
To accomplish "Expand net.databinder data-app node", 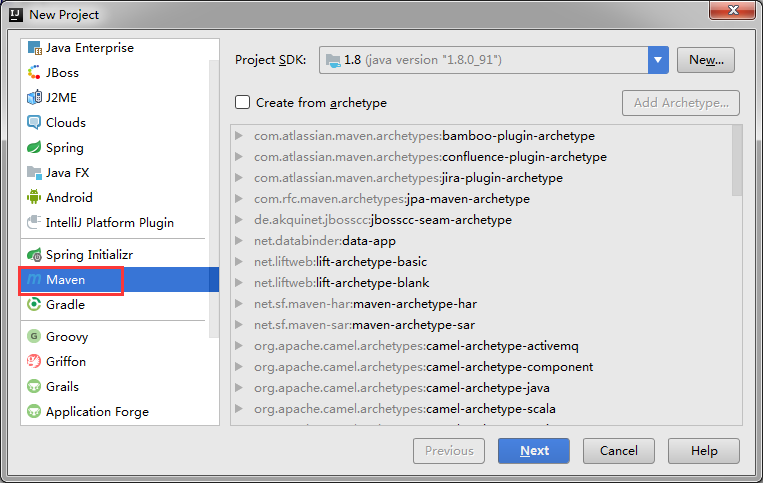I will click(239, 240).
